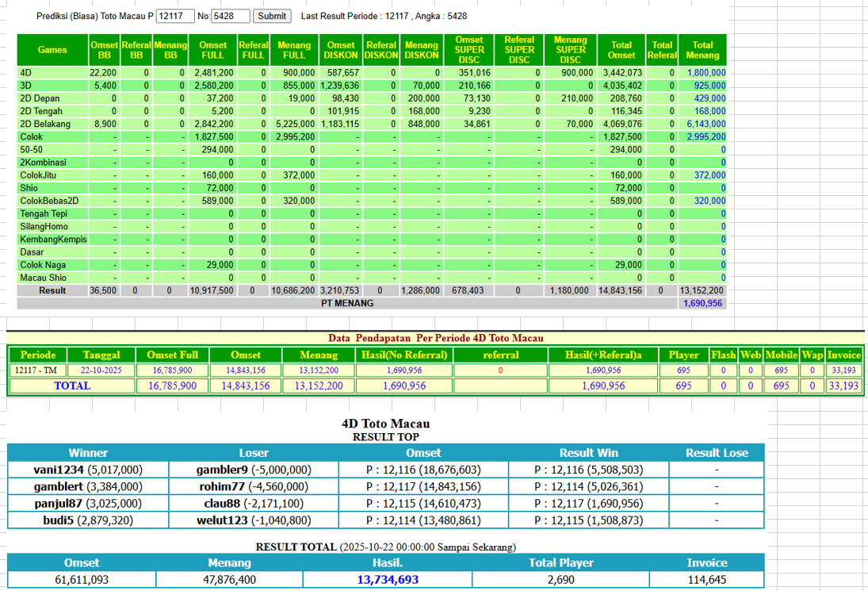The height and width of the screenshot is (591, 868).
Task: Click loser welut123 (-1,040,800)
Action: click(254, 520)
